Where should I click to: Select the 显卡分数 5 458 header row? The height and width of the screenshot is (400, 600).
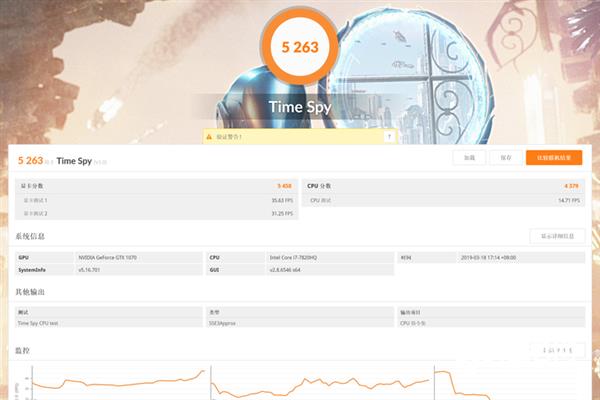pyautogui.click(x=156, y=186)
